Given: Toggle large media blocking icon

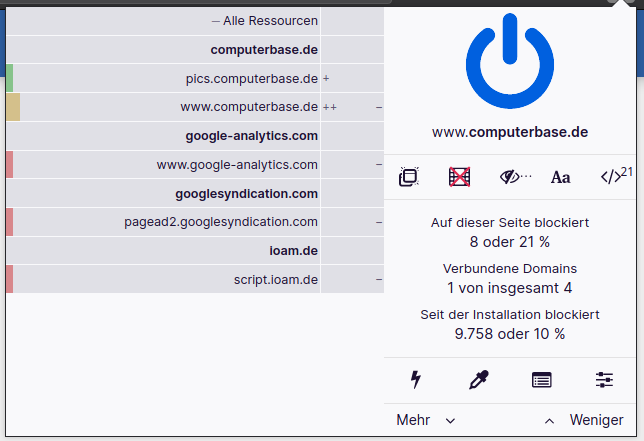Looking at the screenshot, I should [459, 177].
